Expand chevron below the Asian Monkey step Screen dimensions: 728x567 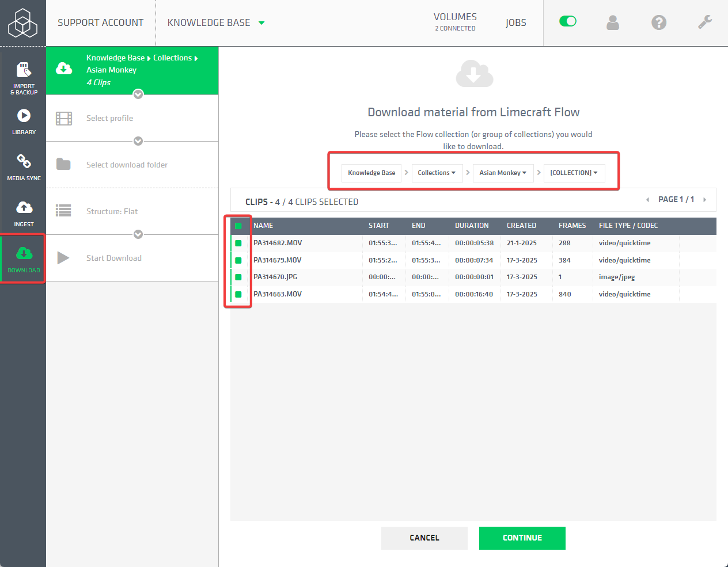pos(138,94)
